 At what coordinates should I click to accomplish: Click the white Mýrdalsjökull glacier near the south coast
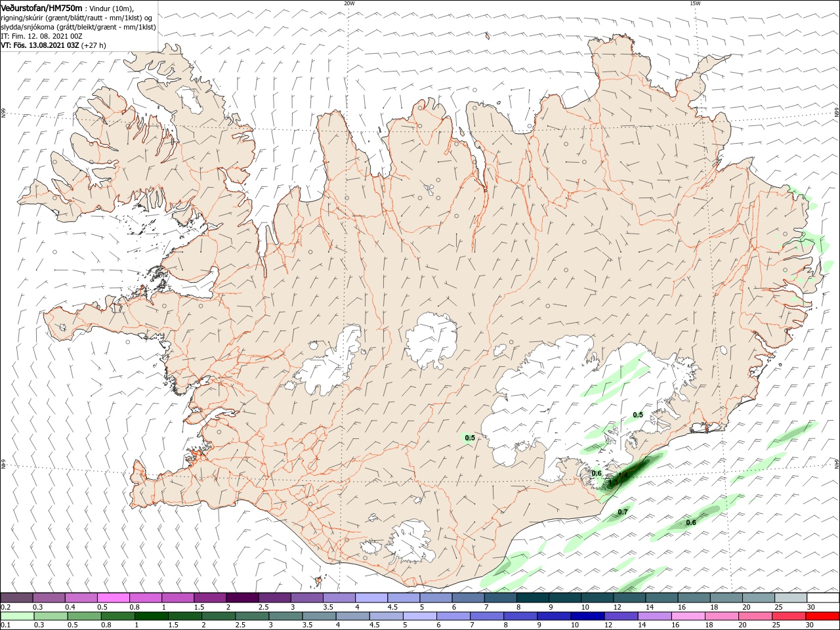(x=408, y=541)
